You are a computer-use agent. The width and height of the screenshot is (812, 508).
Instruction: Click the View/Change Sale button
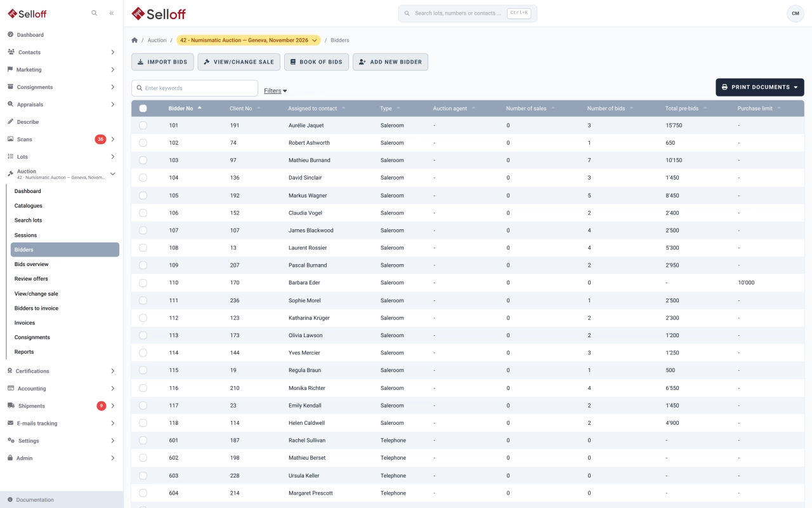(x=239, y=62)
